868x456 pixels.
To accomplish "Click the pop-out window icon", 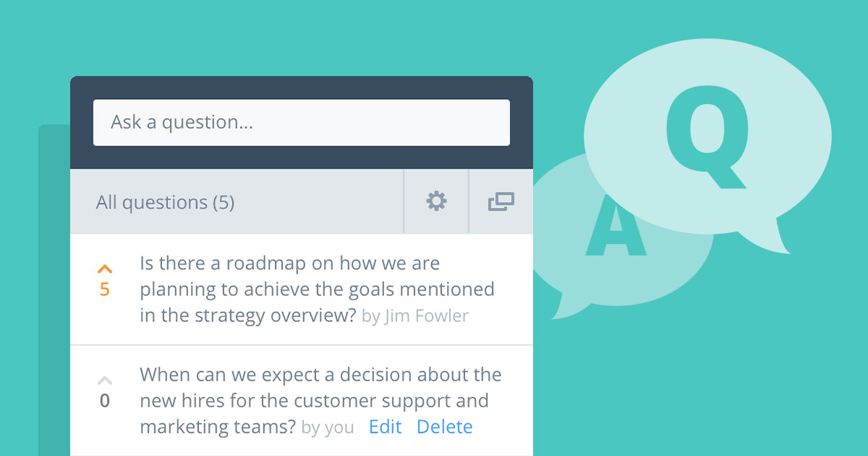I will pyautogui.click(x=501, y=202).
